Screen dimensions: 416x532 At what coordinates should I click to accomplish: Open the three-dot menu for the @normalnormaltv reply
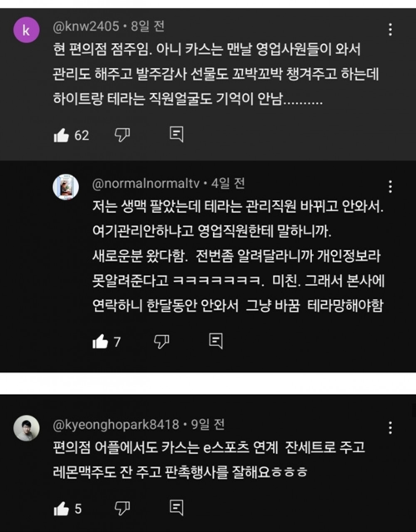click(390, 186)
